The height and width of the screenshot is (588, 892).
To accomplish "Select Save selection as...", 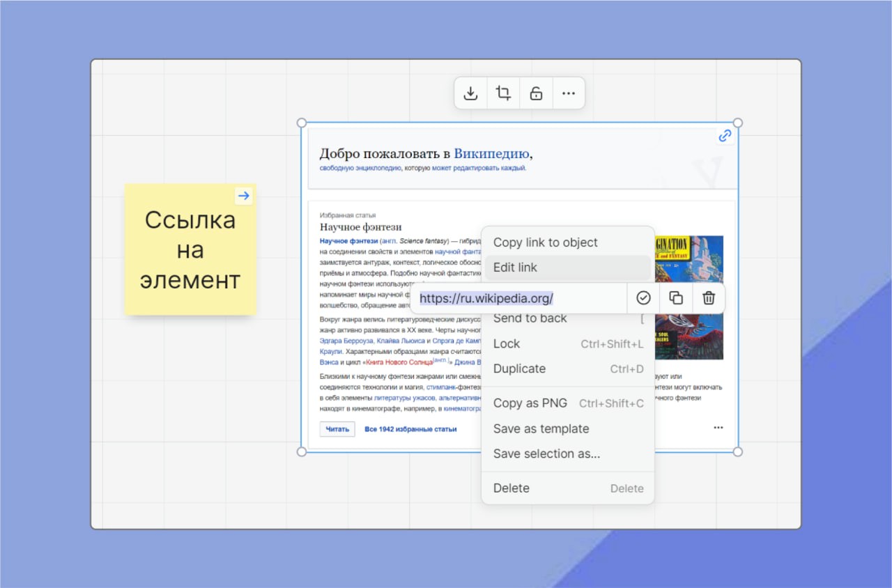I will point(568,454).
